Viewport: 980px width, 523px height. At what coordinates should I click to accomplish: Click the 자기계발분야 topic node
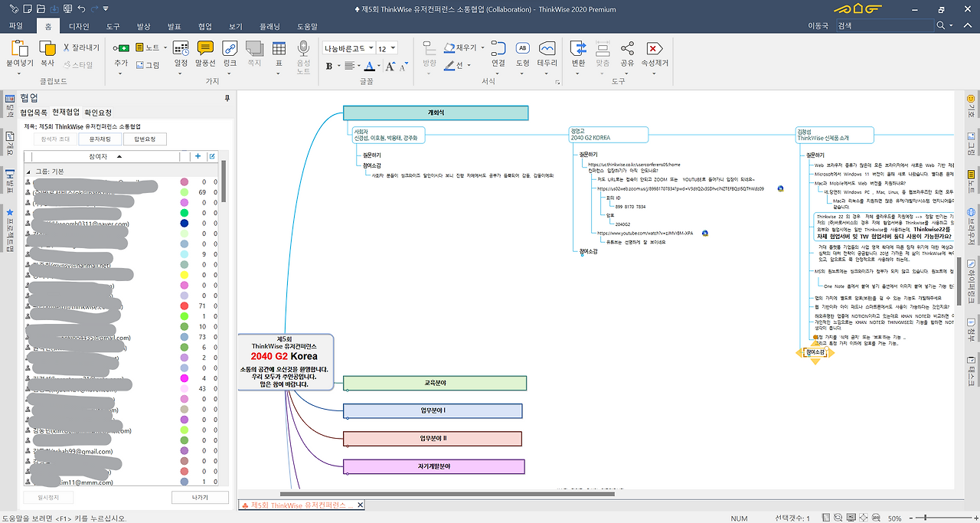click(x=434, y=466)
